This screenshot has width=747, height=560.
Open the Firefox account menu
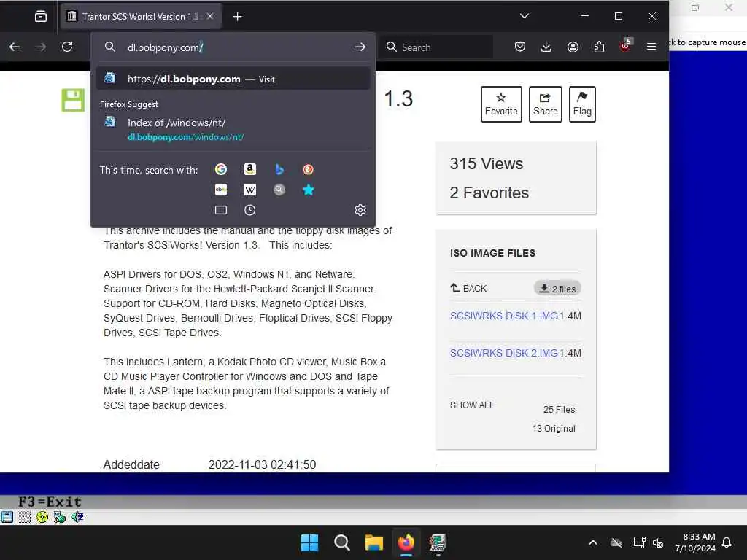coord(573,47)
